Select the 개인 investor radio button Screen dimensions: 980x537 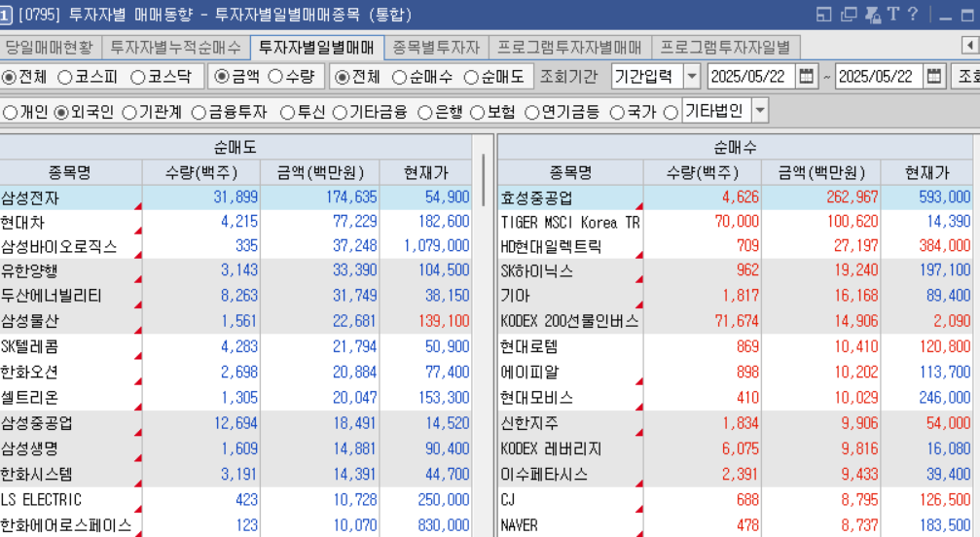[10, 113]
